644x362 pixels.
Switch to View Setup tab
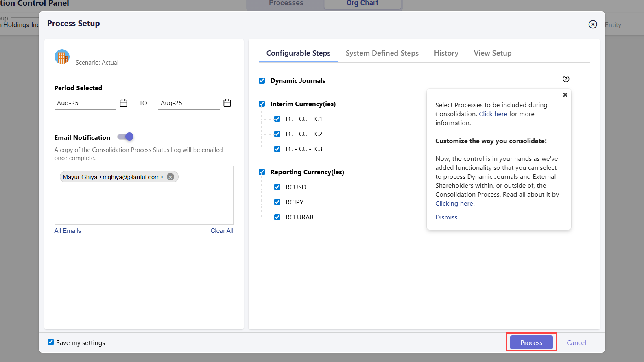492,53
